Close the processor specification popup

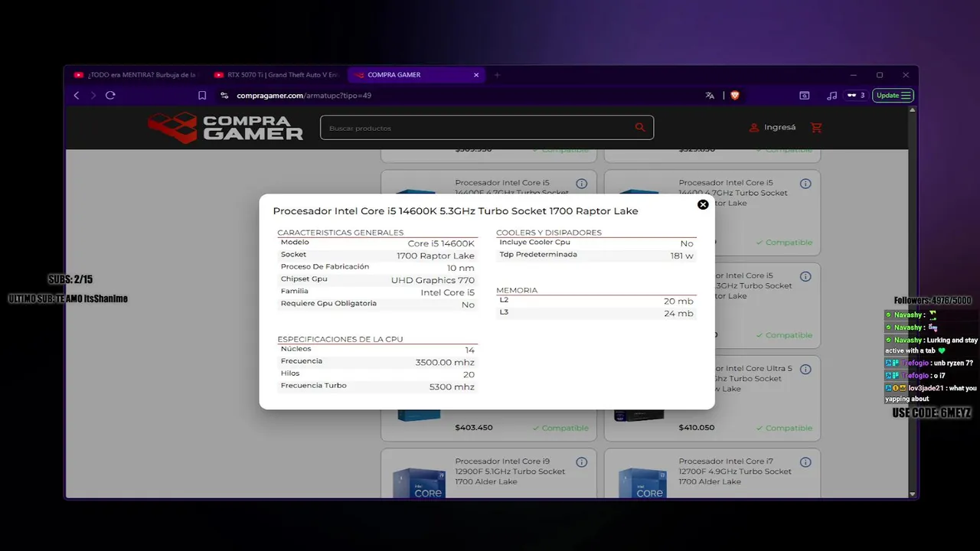(x=703, y=204)
